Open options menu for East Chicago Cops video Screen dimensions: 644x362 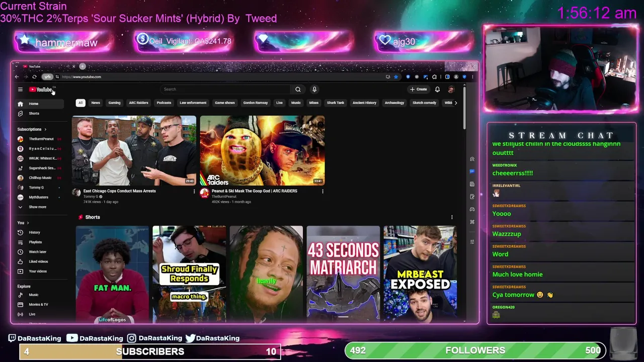tap(194, 191)
